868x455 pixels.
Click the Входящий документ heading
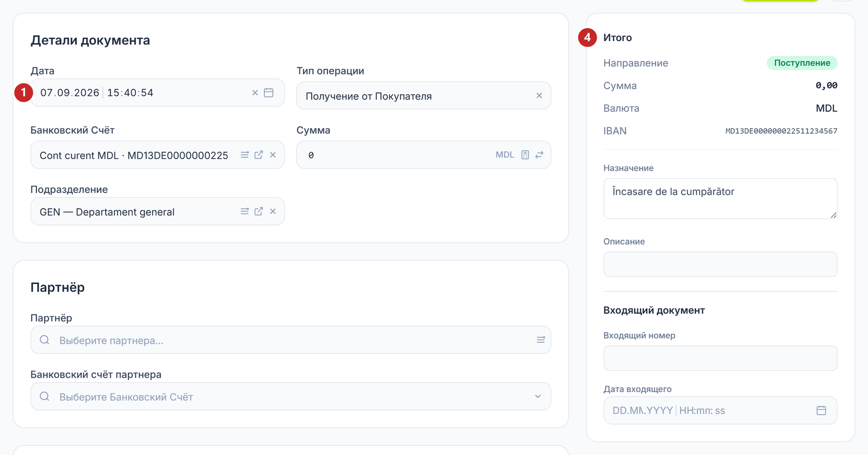point(654,310)
